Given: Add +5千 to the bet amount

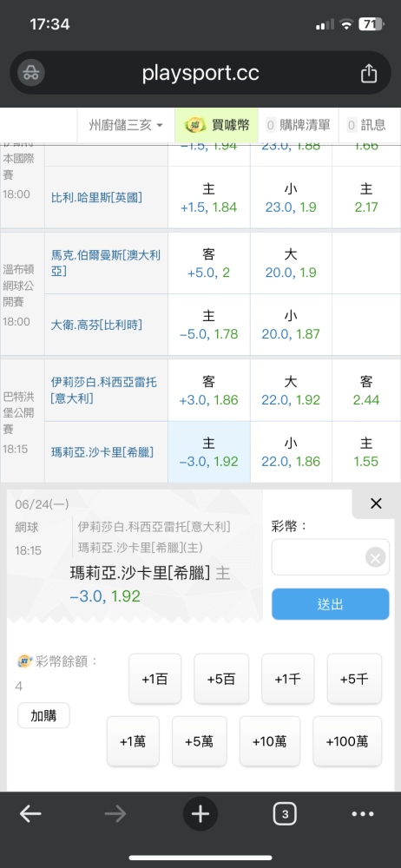Looking at the screenshot, I should coord(354,679).
